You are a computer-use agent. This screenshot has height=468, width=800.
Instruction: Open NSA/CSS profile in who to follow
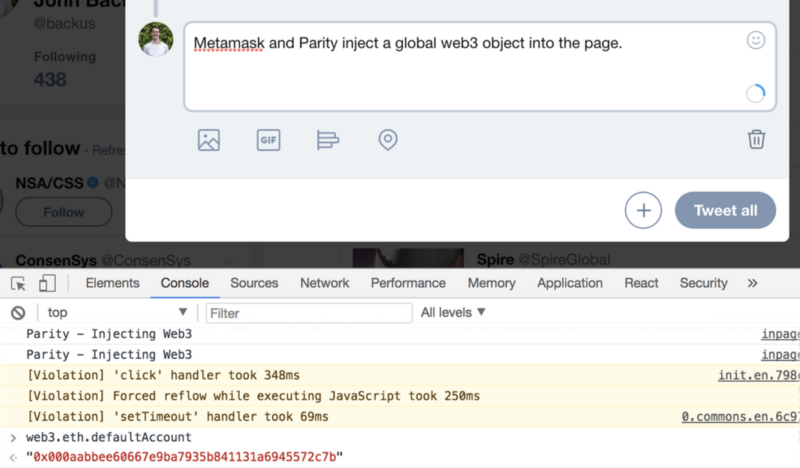(x=49, y=183)
